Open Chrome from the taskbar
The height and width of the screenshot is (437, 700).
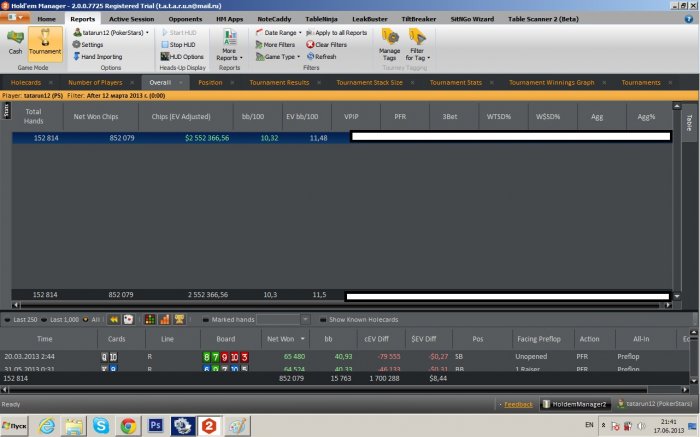tap(128, 426)
